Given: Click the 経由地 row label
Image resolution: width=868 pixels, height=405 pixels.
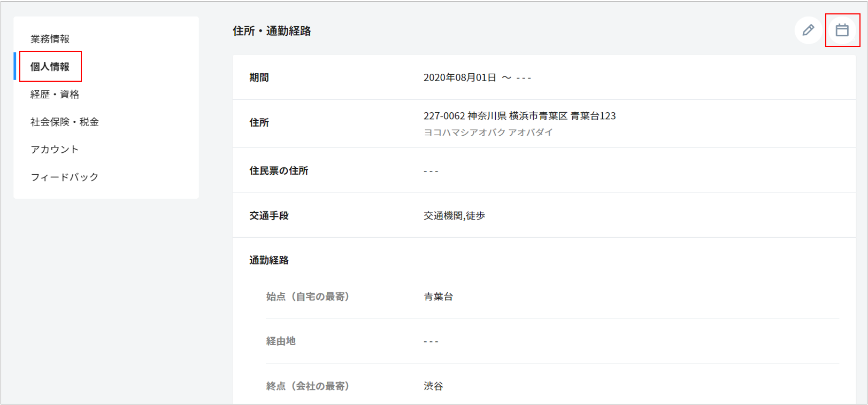Looking at the screenshot, I should (281, 341).
